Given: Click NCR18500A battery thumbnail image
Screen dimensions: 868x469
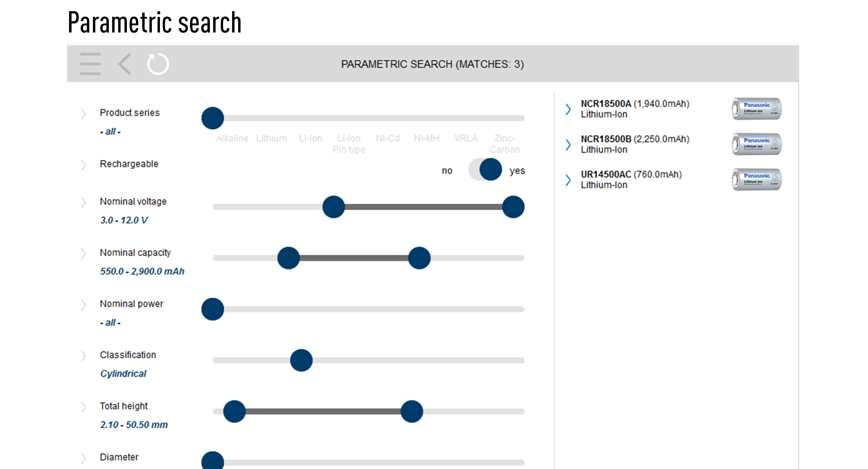Looking at the screenshot, I should click(x=757, y=109).
